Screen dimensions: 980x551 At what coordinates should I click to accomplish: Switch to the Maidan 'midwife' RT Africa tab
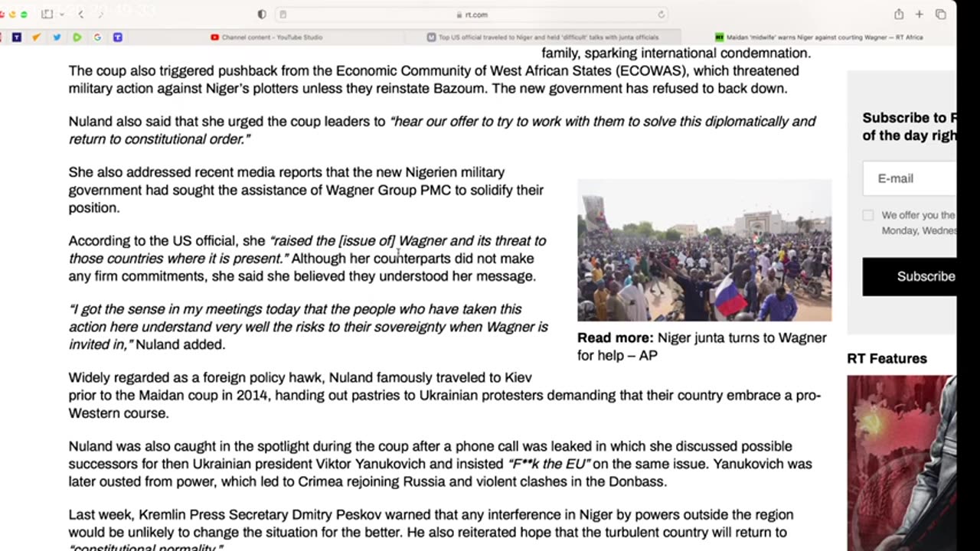(x=818, y=37)
